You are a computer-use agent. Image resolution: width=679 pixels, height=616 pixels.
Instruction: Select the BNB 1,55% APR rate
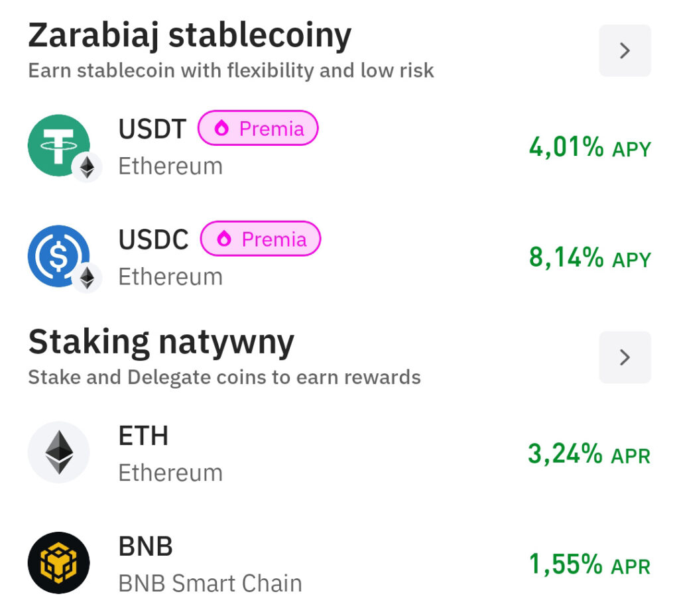pyautogui.click(x=589, y=565)
